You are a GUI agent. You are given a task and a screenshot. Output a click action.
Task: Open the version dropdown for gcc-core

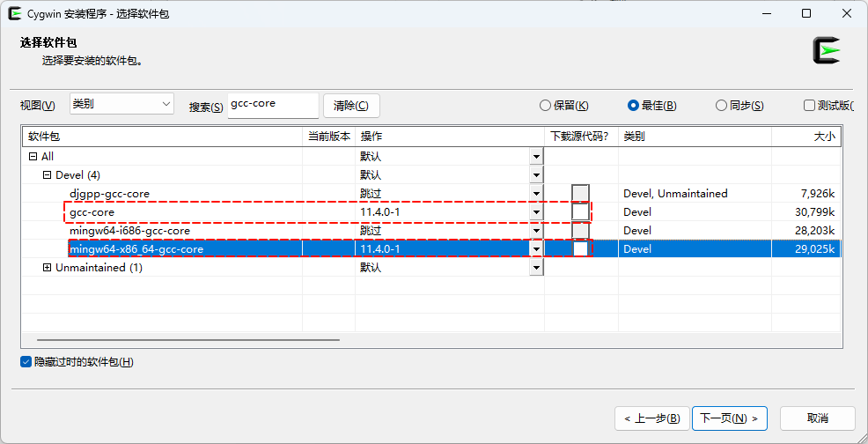(x=536, y=211)
